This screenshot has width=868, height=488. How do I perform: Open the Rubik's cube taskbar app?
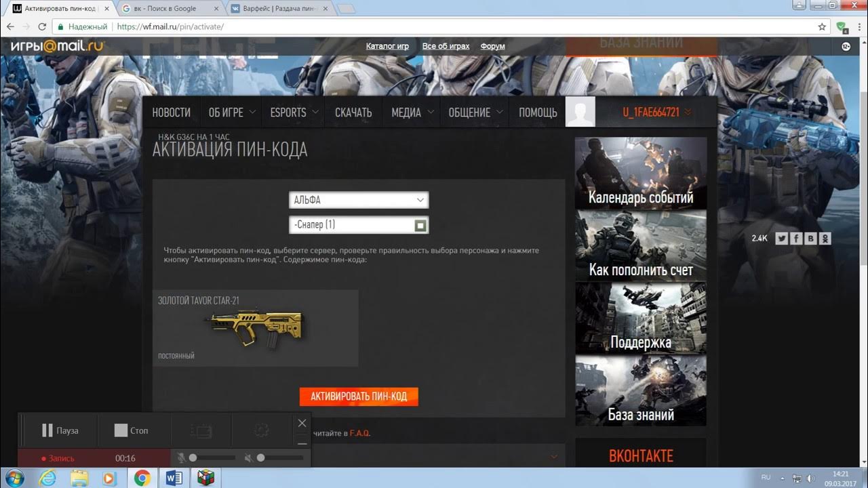[205, 478]
